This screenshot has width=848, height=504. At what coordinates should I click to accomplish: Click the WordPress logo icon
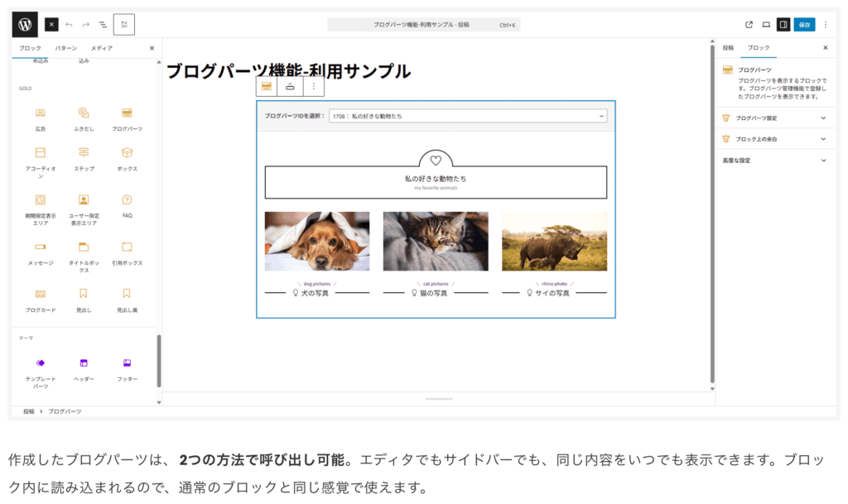pyautogui.click(x=25, y=25)
